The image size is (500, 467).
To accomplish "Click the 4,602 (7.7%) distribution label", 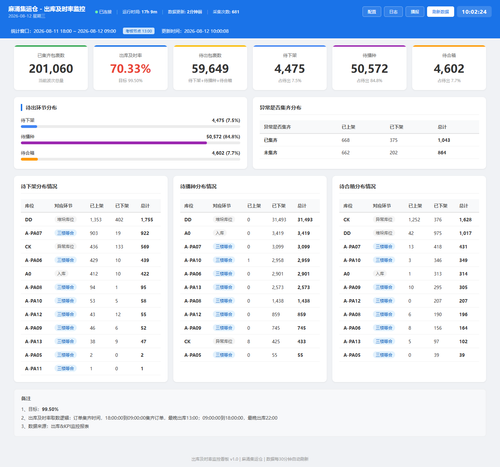I will click(226, 153).
